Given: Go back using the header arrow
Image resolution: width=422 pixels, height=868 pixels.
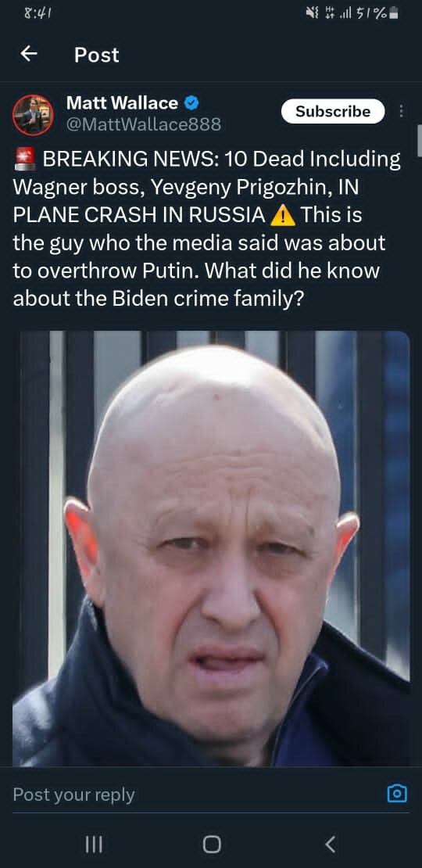Looking at the screenshot, I should coord(29,54).
